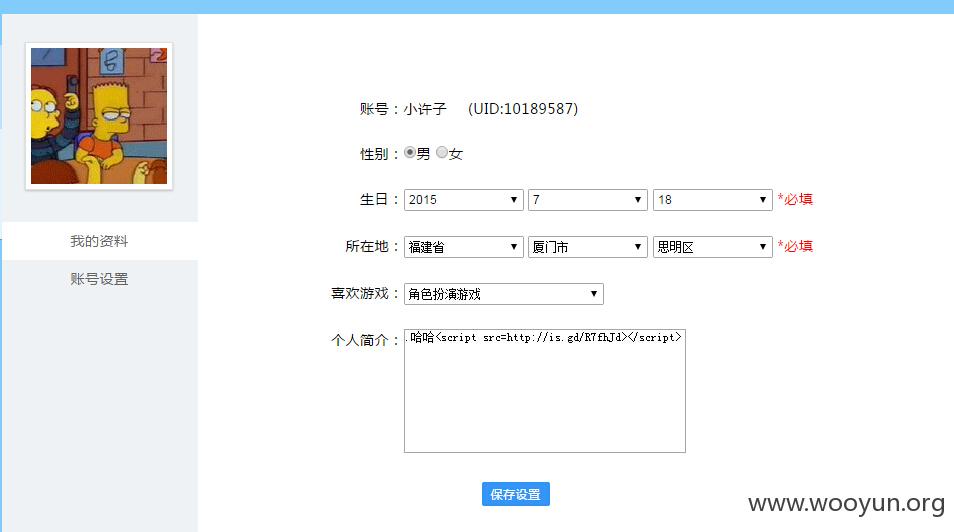The width and height of the screenshot is (954, 532).
Task: Open the province dropdown showing 福建省
Action: [x=464, y=247]
